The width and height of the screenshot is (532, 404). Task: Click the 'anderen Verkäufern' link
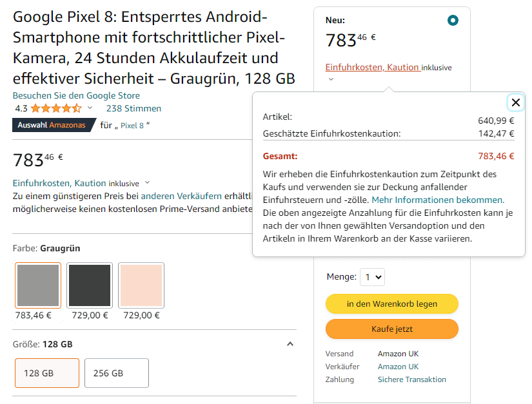[x=181, y=196]
